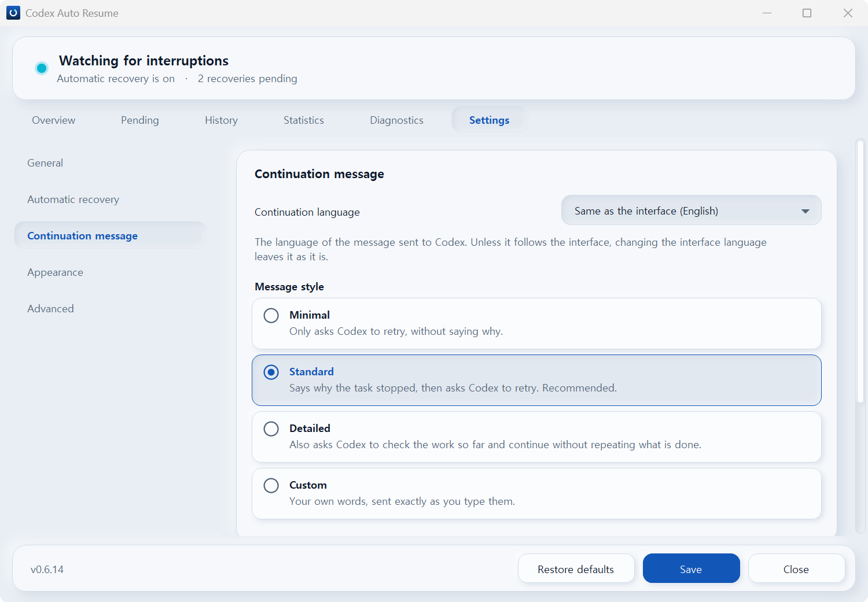Click the 'Message style' label

point(289,287)
